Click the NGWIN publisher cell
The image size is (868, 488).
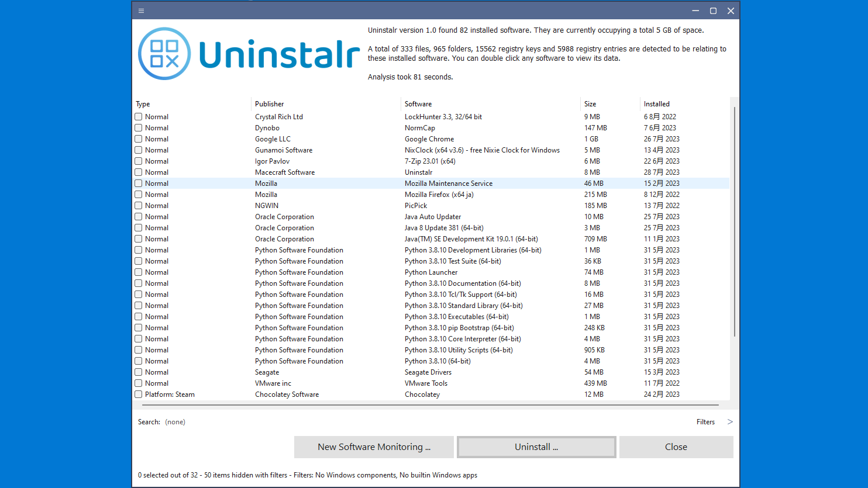pos(267,206)
